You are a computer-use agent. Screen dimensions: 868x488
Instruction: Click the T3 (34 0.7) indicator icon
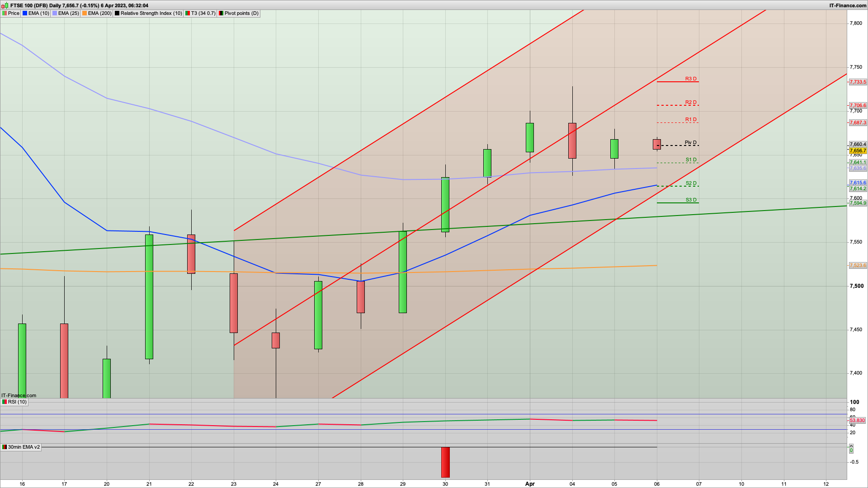click(x=188, y=14)
